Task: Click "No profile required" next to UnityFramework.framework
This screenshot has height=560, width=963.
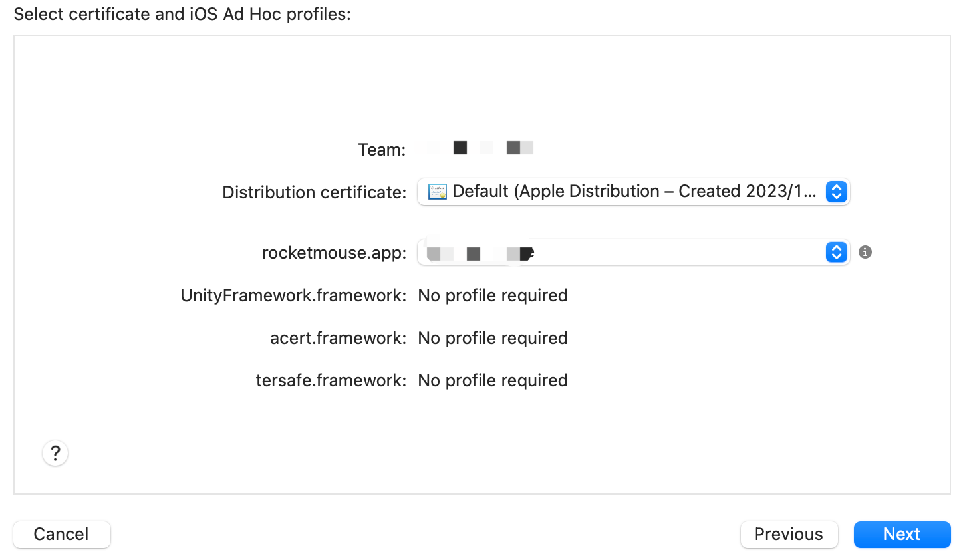Action: [492, 295]
